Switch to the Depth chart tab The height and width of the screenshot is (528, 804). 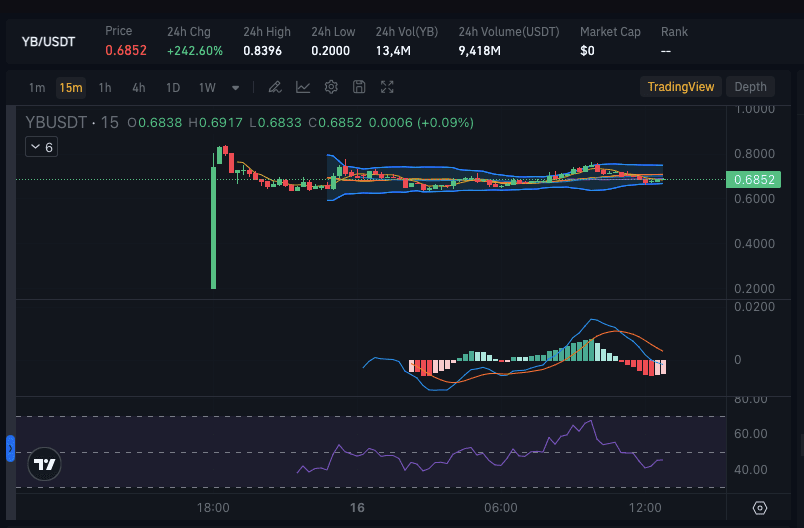click(x=750, y=87)
